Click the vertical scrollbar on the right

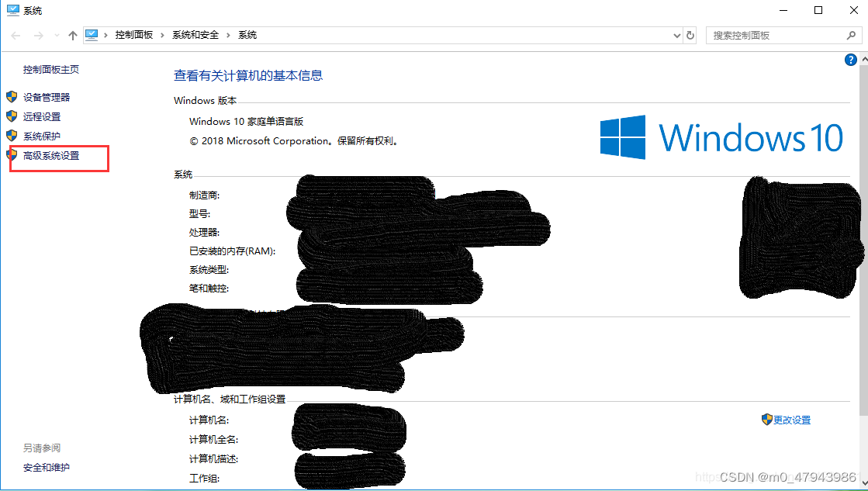tap(863, 240)
